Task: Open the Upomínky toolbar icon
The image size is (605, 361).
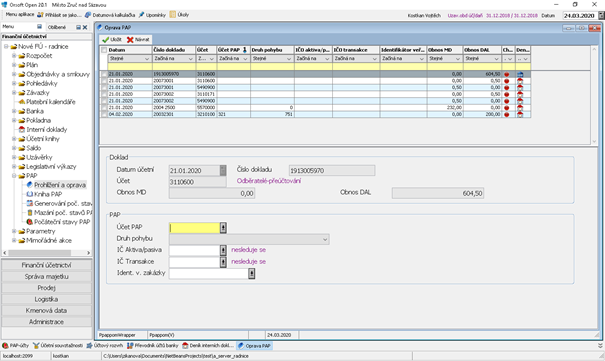Action: pos(152,15)
